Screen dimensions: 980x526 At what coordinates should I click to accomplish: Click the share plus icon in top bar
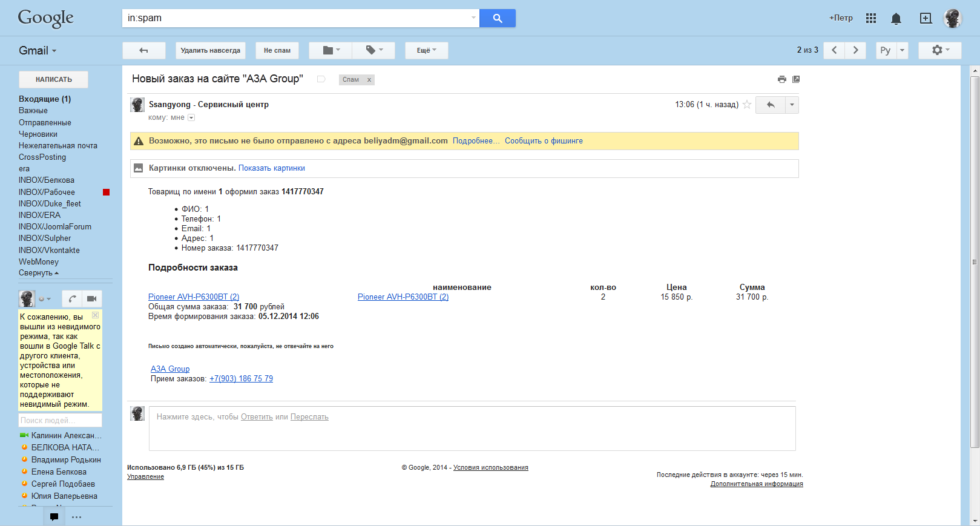click(x=926, y=18)
